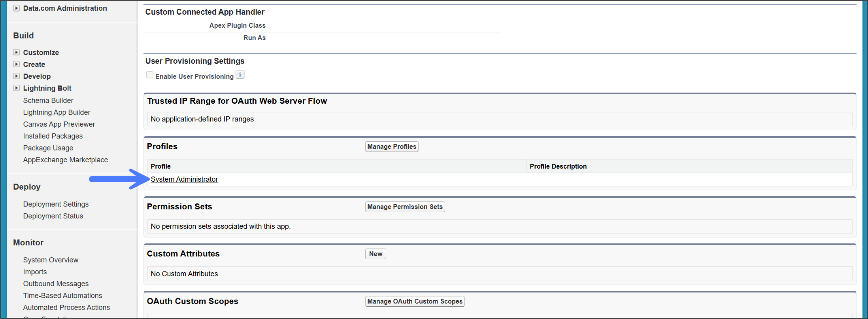This screenshot has height=319, width=868.
Task: Open Installed Packages page
Action: coord(53,136)
